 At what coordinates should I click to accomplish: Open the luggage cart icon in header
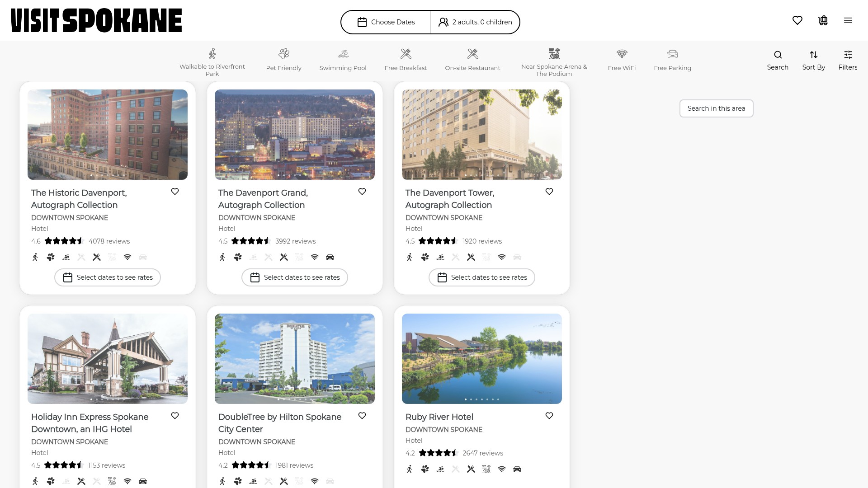coord(823,20)
